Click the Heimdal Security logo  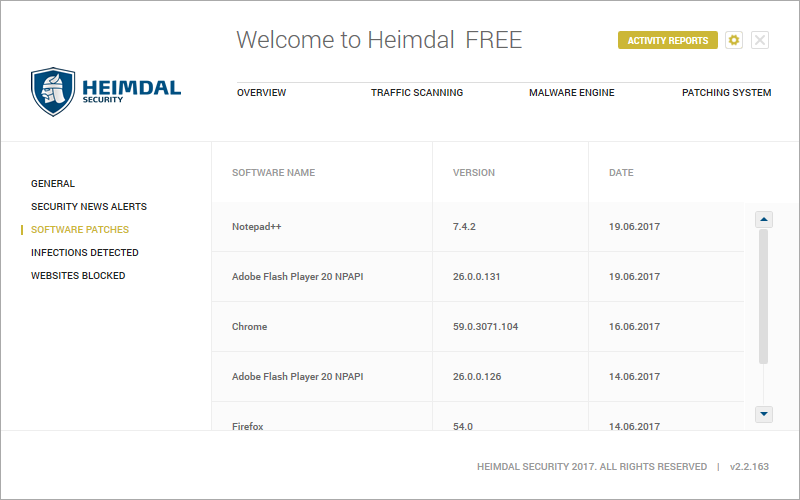105,92
